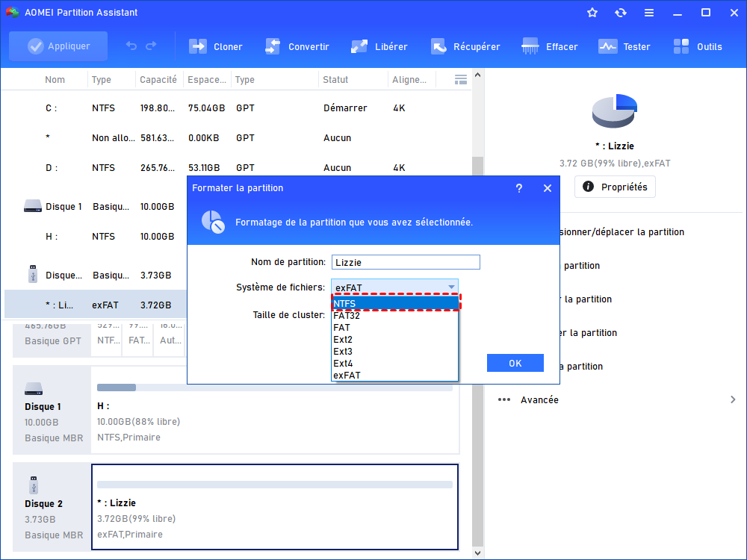Click the Cloner toolbar icon
The height and width of the screenshot is (560, 747).
pyautogui.click(x=198, y=46)
